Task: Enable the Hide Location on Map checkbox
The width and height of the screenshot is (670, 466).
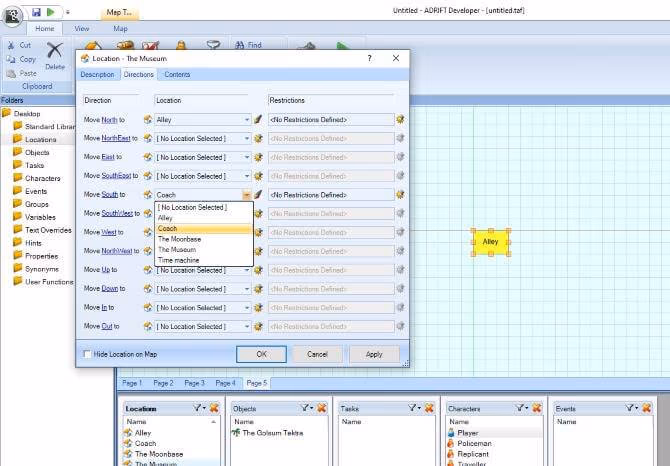Action: click(x=87, y=354)
